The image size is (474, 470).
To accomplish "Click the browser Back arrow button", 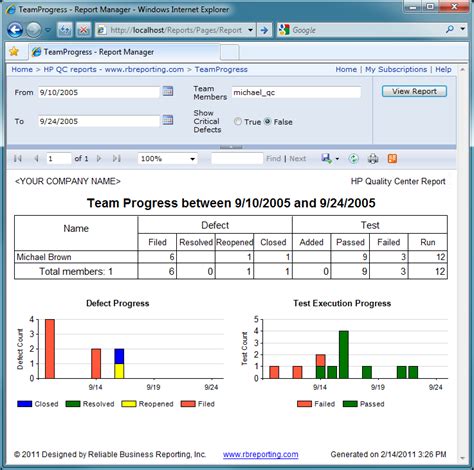I will [15, 30].
